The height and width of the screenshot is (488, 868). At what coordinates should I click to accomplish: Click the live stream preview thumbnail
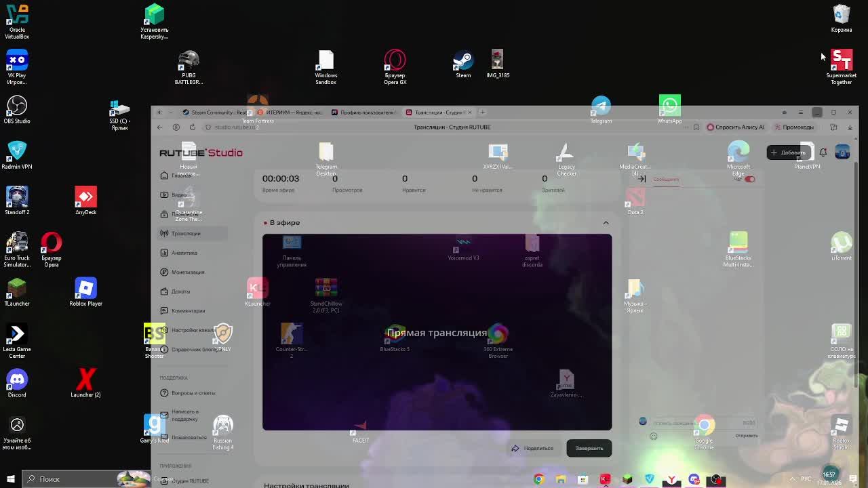[437, 332]
